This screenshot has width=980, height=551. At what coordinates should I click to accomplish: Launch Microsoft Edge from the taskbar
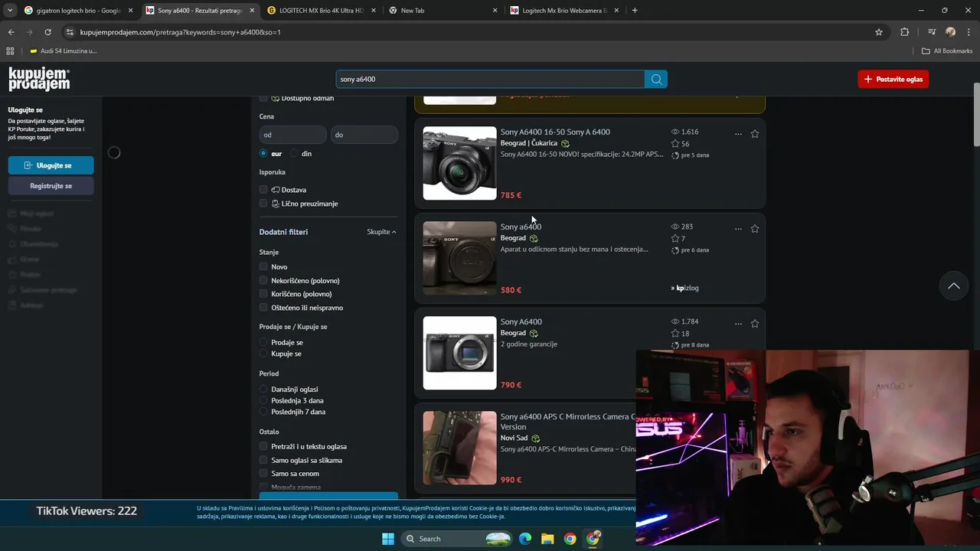[525, 539]
